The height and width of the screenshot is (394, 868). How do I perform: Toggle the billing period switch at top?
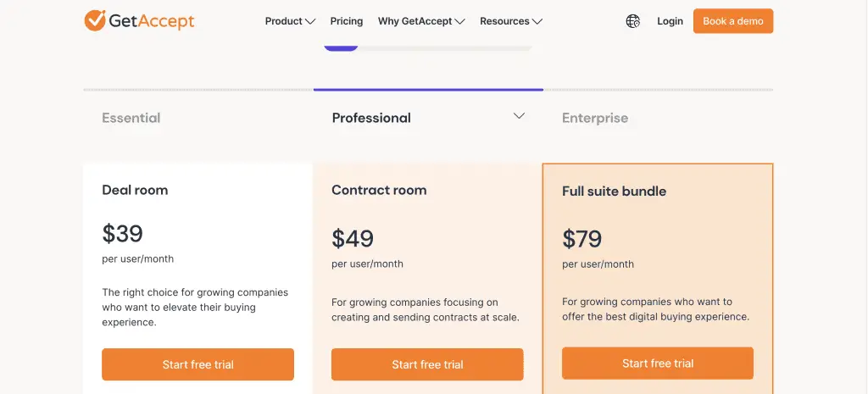428,47
